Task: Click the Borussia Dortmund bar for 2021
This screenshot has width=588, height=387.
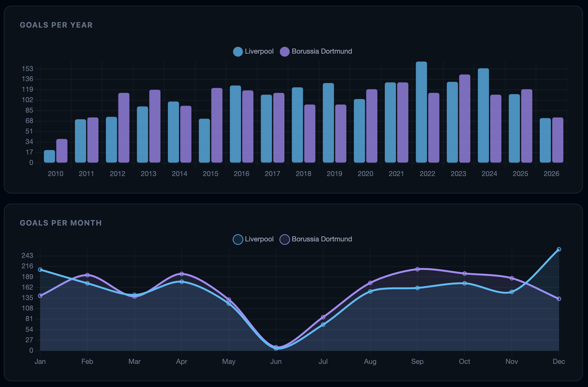Action: 403,123
